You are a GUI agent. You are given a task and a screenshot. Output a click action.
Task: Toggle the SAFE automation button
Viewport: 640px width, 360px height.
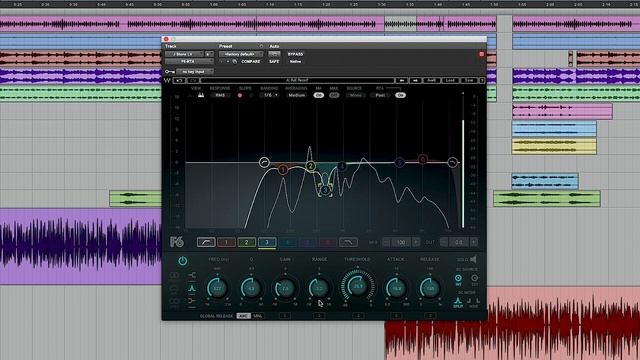click(x=274, y=62)
